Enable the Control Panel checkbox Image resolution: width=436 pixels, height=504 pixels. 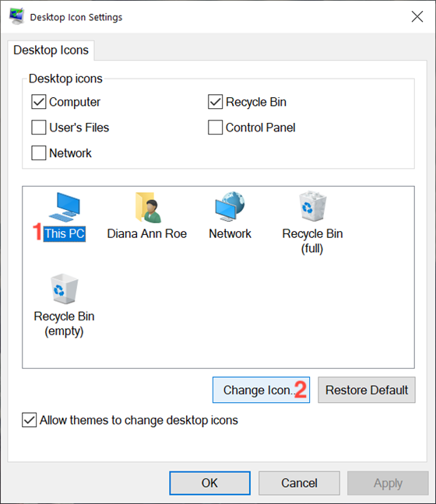coord(215,128)
